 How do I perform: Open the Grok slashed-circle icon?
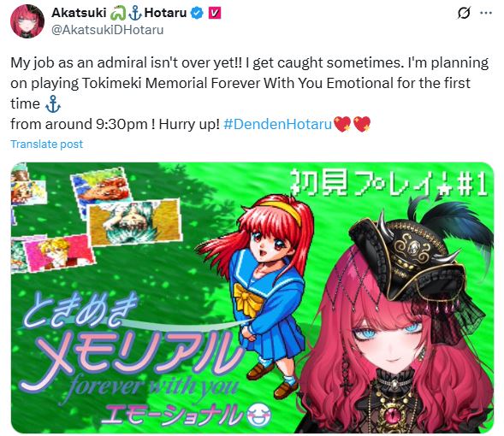pyautogui.click(x=464, y=13)
